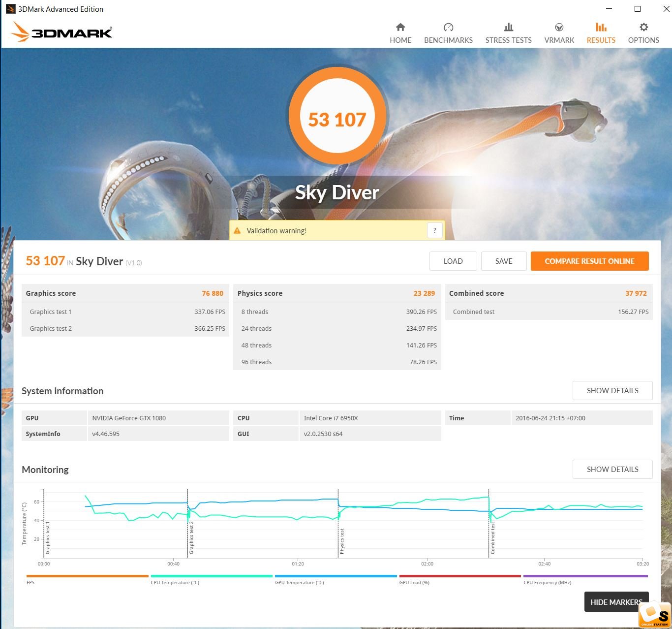Select the 8 threads row

[x=337, y=312]
